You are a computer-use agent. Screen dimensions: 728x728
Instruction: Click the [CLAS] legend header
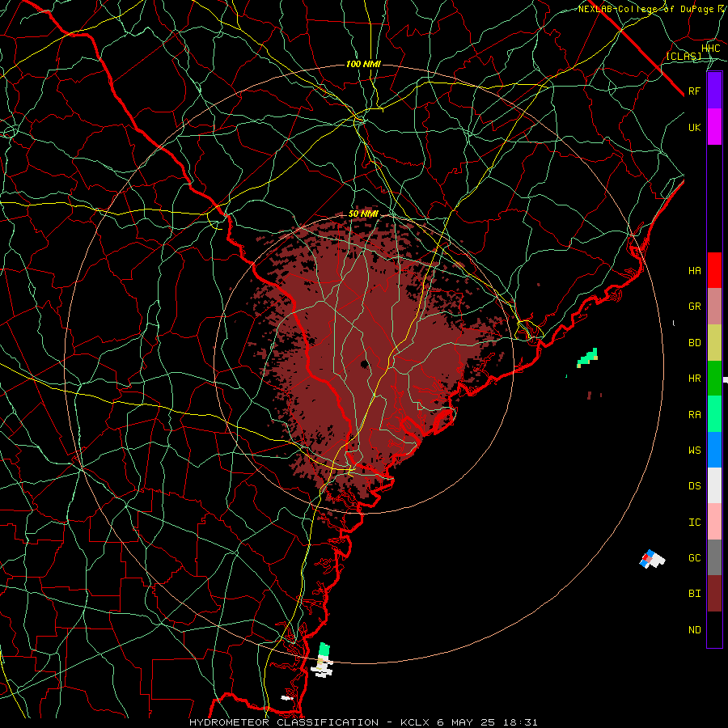coord(684,57)
